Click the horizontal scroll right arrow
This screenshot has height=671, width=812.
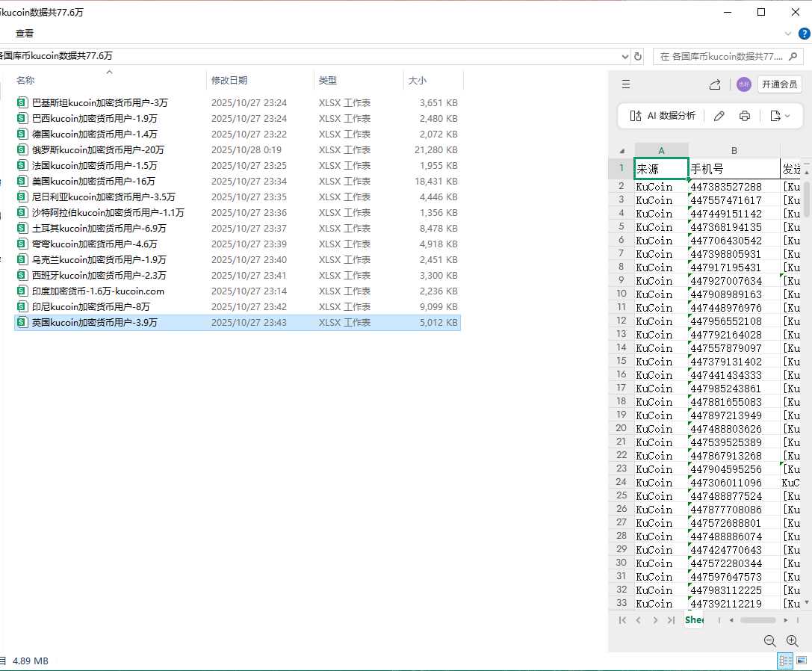point(786,620)
